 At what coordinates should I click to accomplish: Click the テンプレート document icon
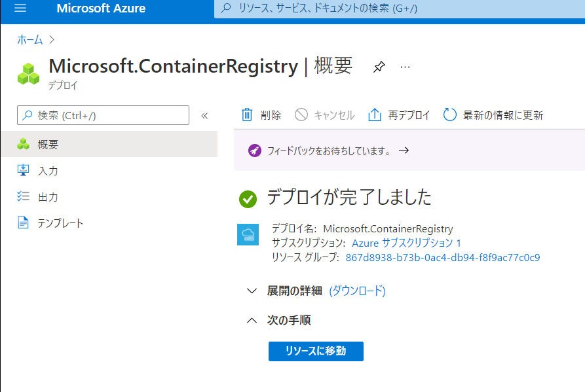tap(23, 223)
